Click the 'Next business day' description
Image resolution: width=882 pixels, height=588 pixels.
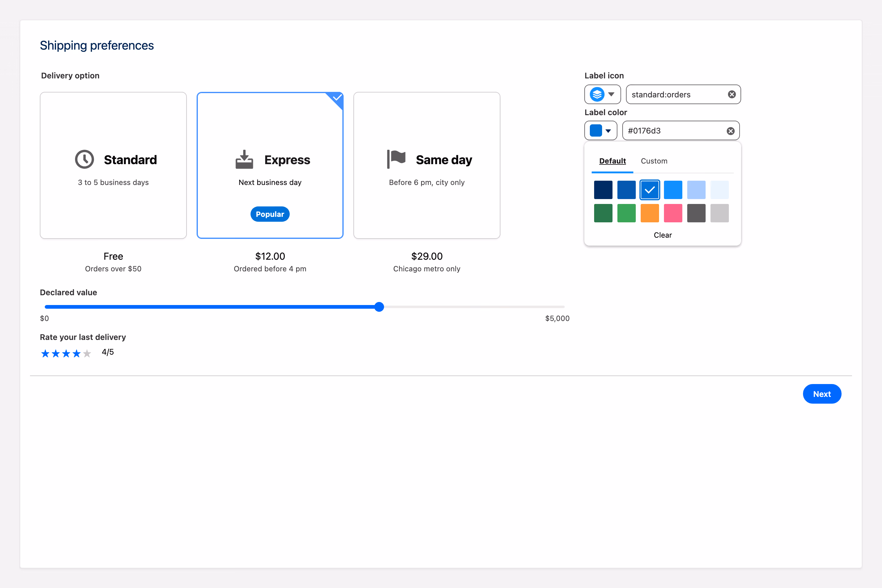pyautogui.click(x=270, y=182)
